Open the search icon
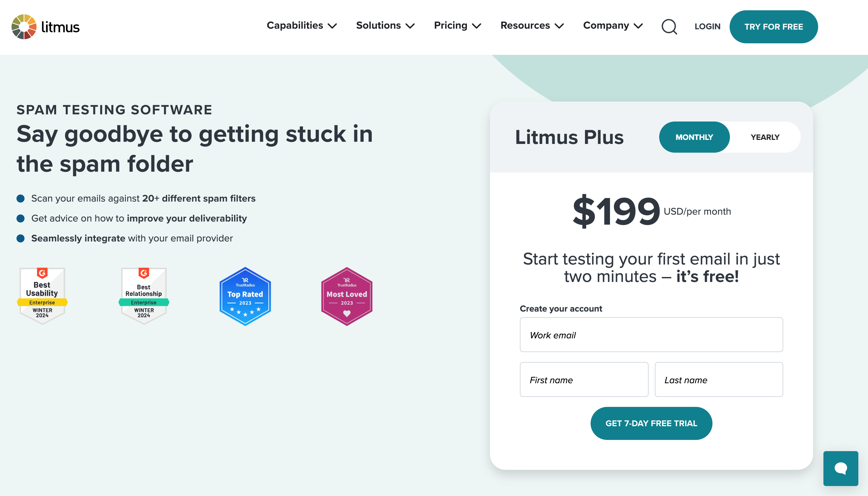The height and width of the screenshot is (496, 868). pyautogui.click(x=669, y=27)
